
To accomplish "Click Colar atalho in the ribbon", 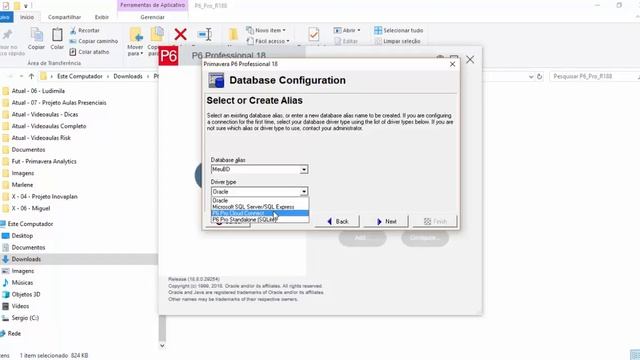I will click(89, 52).
